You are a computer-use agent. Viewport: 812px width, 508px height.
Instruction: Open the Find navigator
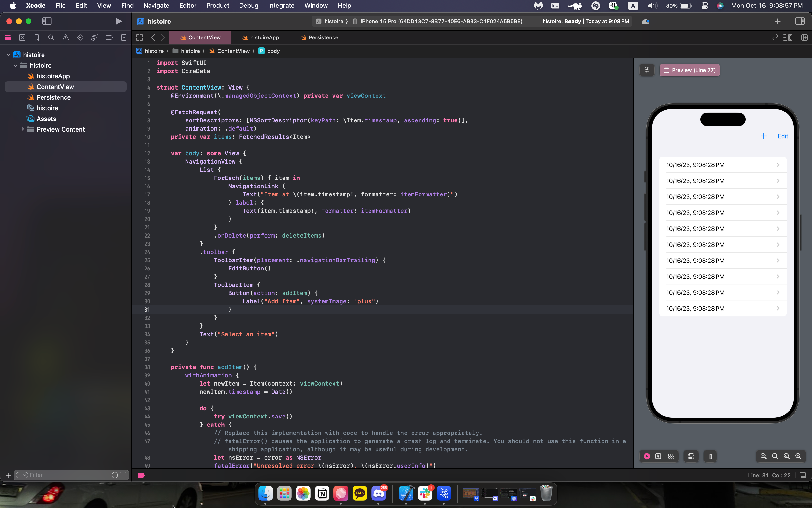coord(51,38)
